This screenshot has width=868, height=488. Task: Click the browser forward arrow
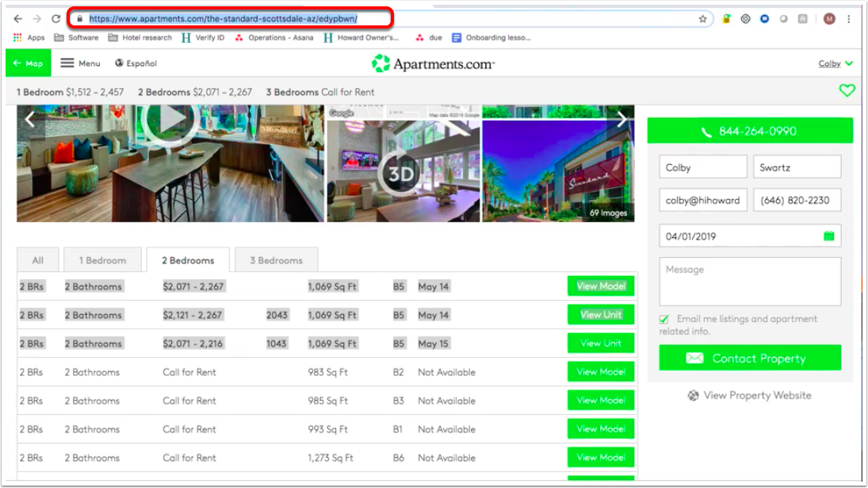pyautogui.click(x=36, y=19)
